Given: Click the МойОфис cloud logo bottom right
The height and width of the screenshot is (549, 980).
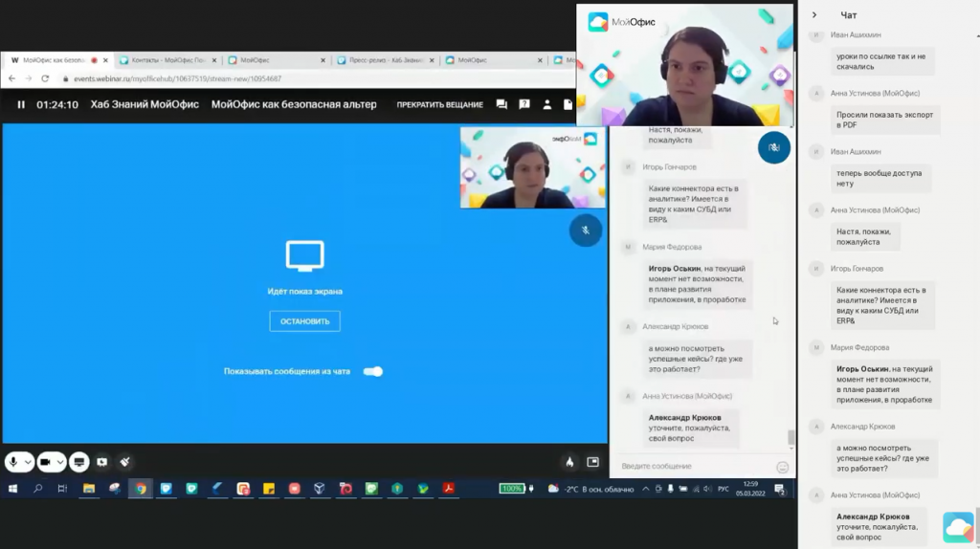Looking at the screenshot, I should click(x=958, y=527).
